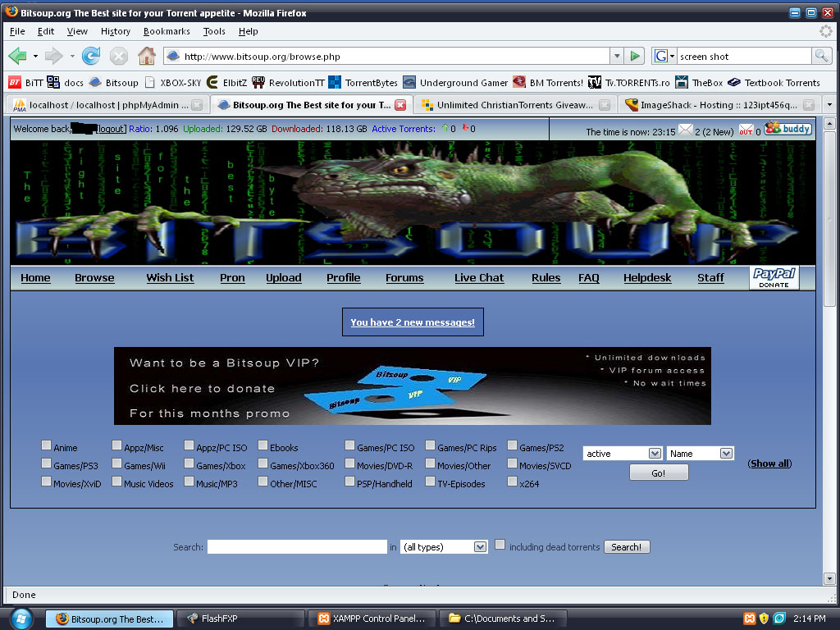Open the Tools menu
Image resolution: width=840 pixels, height=630 pixels.
pos(214,31)
